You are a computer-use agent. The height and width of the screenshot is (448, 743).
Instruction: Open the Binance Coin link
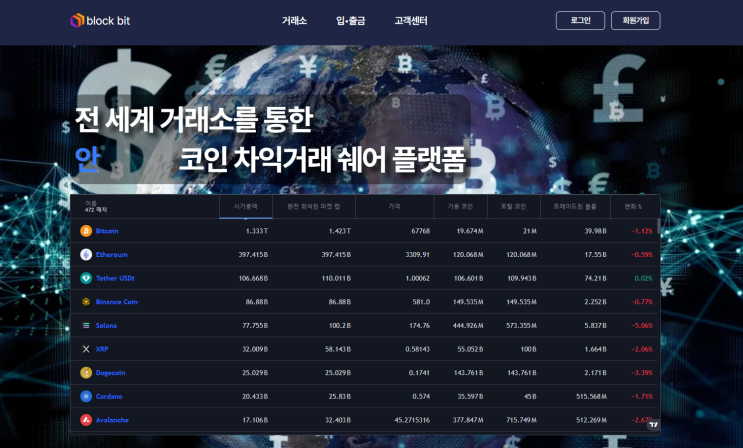click(x=117, y=302)
